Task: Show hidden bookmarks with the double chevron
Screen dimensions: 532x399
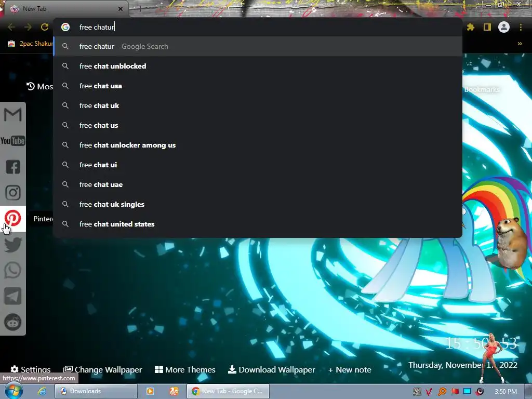Action: (x=520, y=44)
